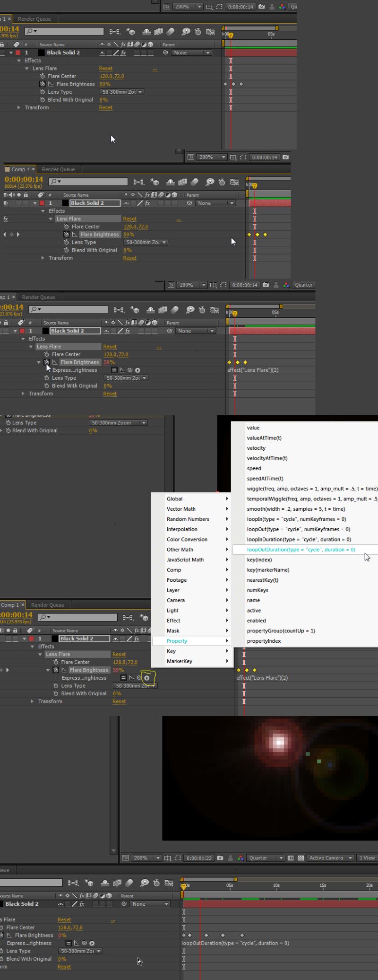Open the 1 View layout dropdown
Image resolution: width=378 pixels, height=980 pixels.
point(367,858)
